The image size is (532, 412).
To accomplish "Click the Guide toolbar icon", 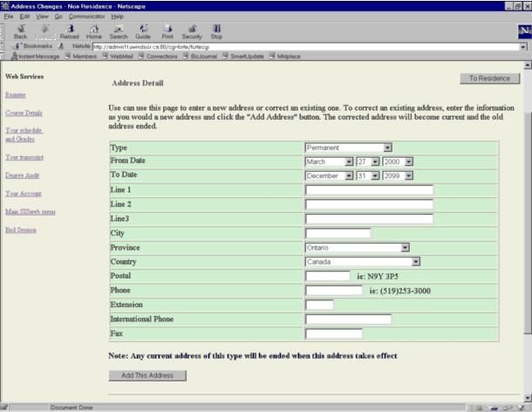I will point(143,31).
